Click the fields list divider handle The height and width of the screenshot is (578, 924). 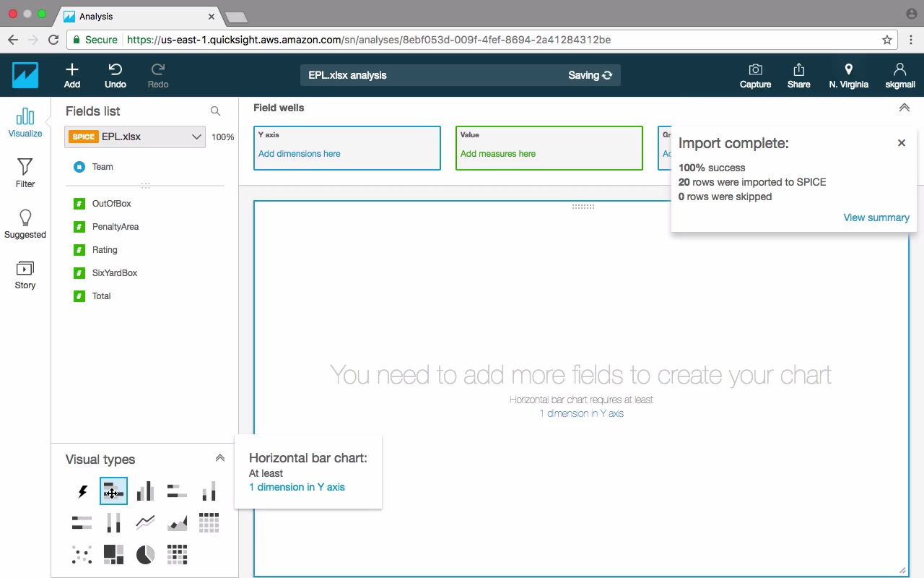146,186
